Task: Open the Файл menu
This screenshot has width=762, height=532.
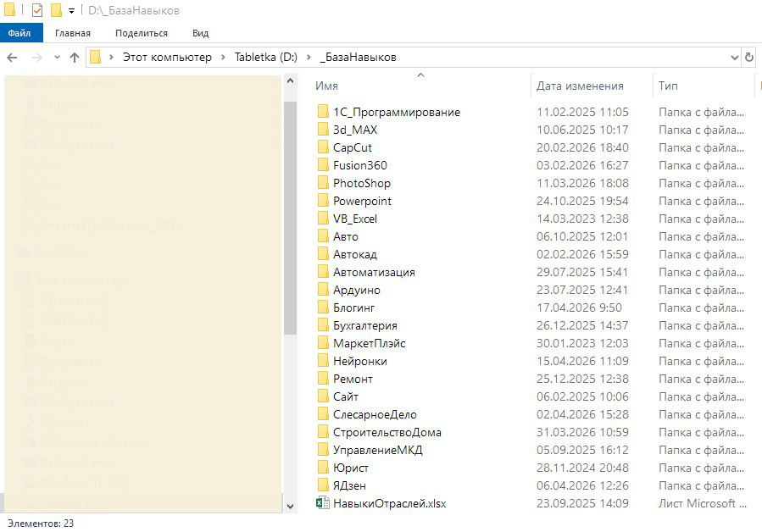Action: (x=19, y=33)
